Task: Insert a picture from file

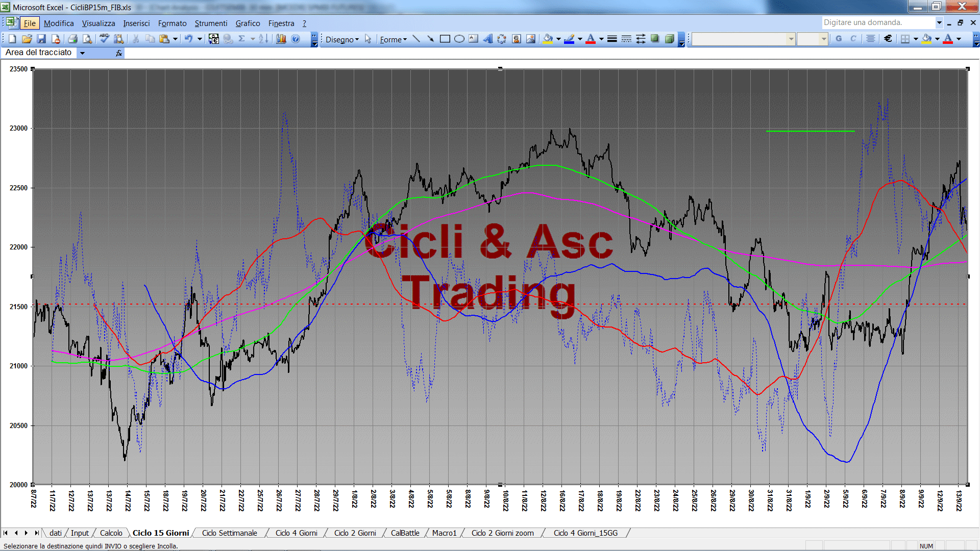Action: point(531,39)
